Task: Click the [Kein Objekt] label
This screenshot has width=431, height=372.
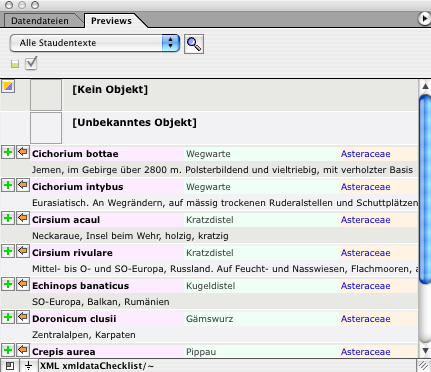Action: pos(110,89)
